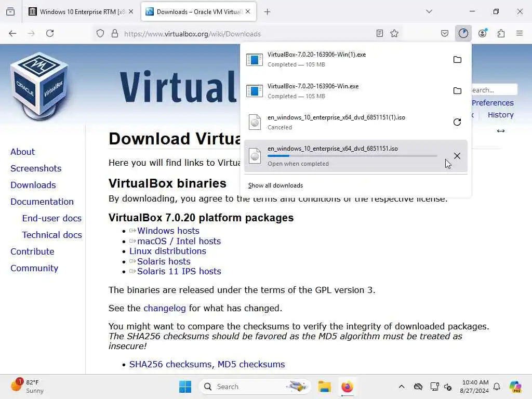Open the Documentation sidebar link

[x=42, y=202]
